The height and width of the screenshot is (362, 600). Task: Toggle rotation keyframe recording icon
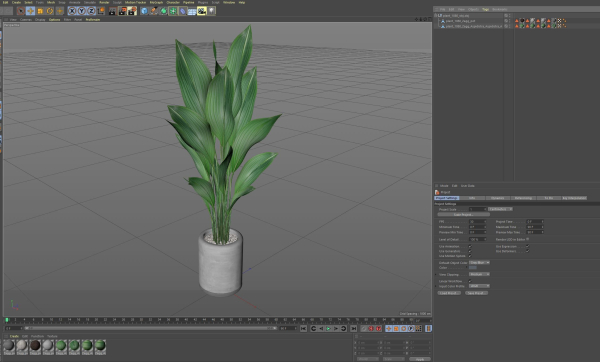403,329
